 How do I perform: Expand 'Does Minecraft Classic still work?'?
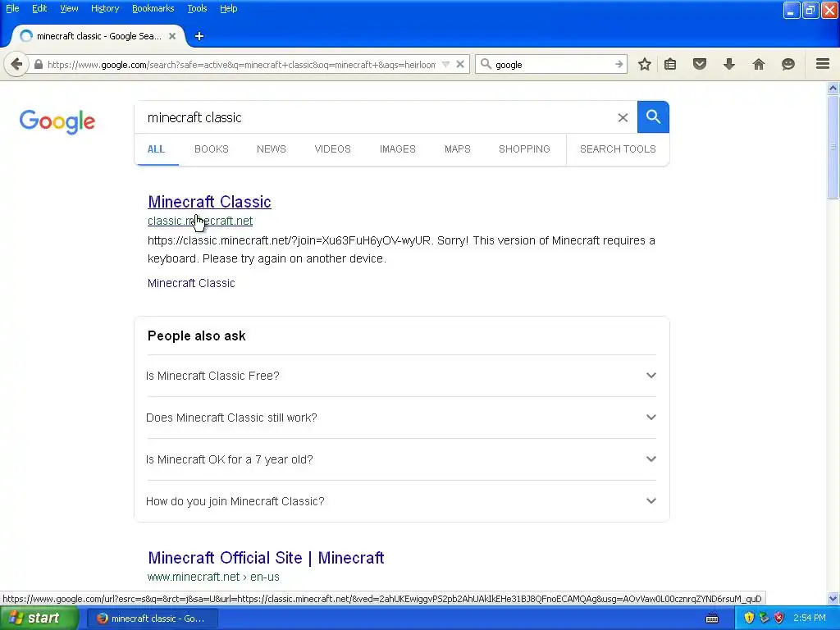pyautogui.click(x=401, y=418)
